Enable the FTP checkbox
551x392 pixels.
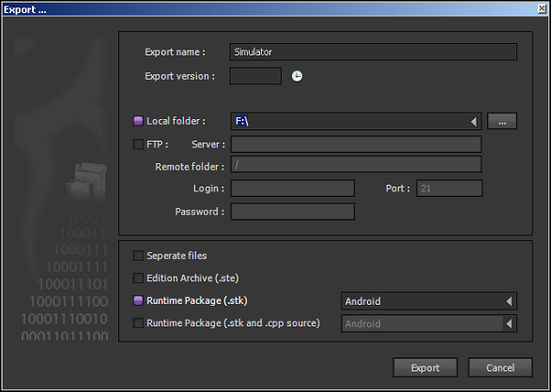click(138, 143)
